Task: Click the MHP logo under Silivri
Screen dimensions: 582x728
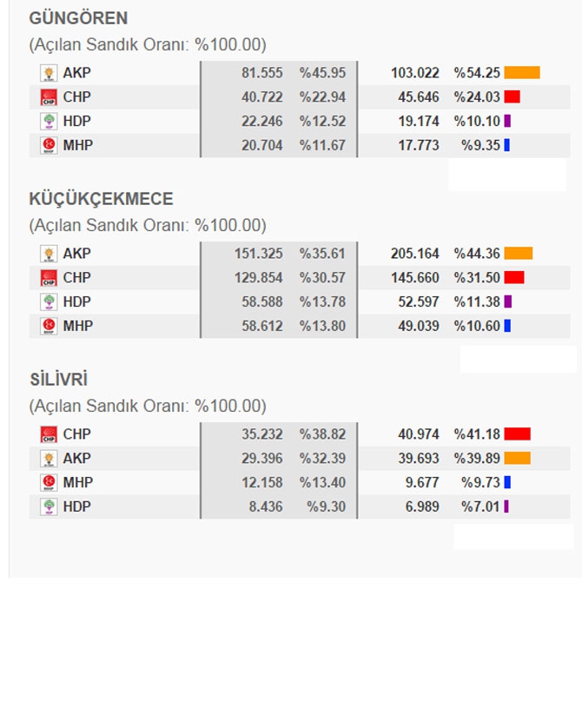Action: (48, 483)
